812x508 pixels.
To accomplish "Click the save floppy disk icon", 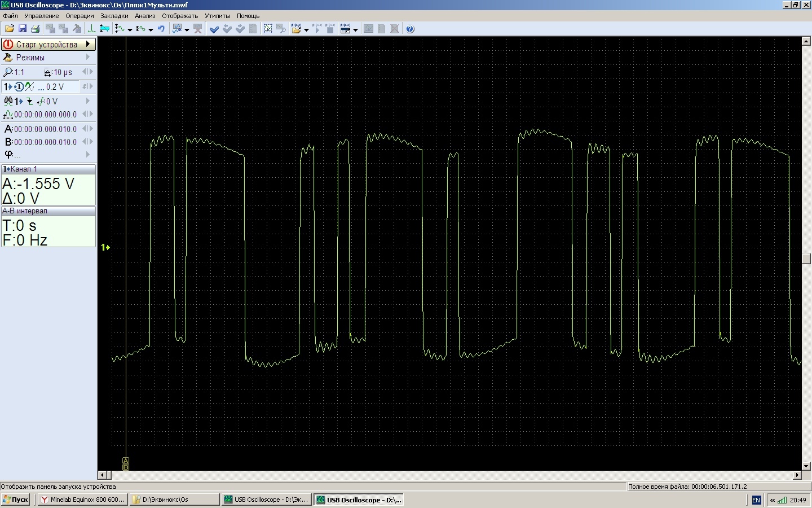I will click(23, 29).
